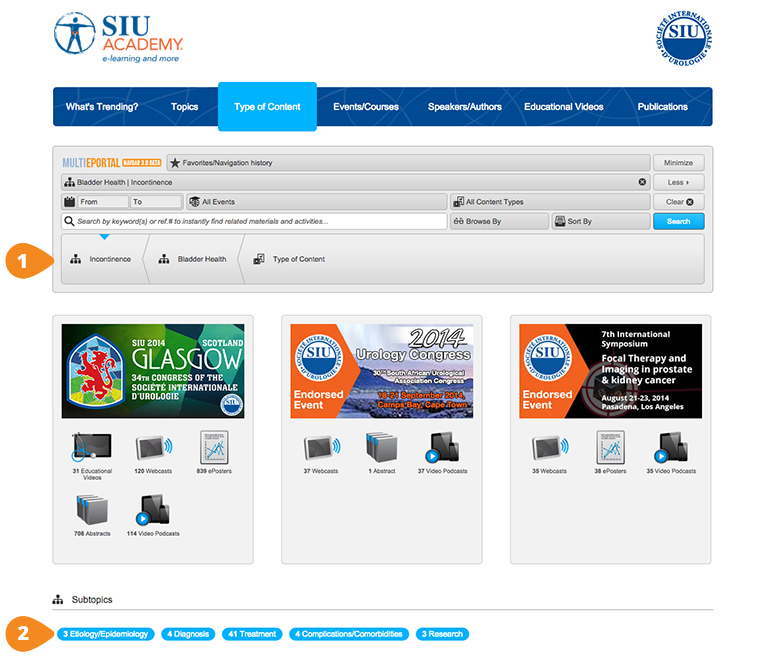Open the Browse By dropdown
761x663 pixels.
[499, 221]
